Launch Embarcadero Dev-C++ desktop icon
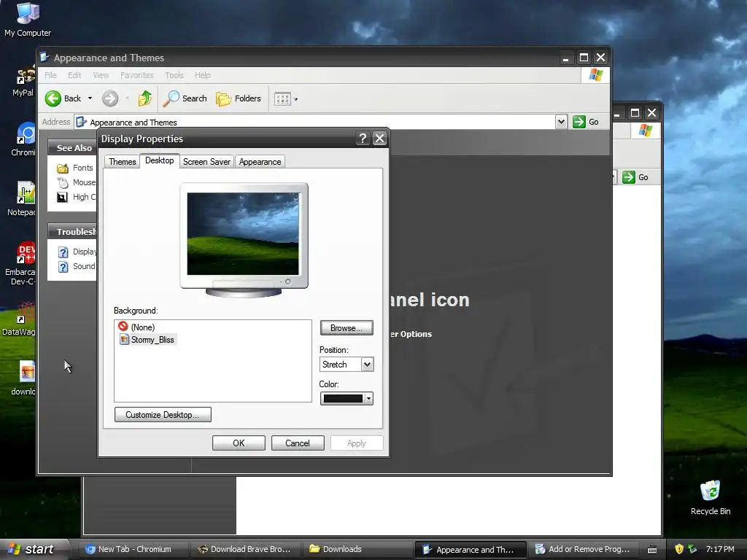The image size is (747, 560). point(21,262)
